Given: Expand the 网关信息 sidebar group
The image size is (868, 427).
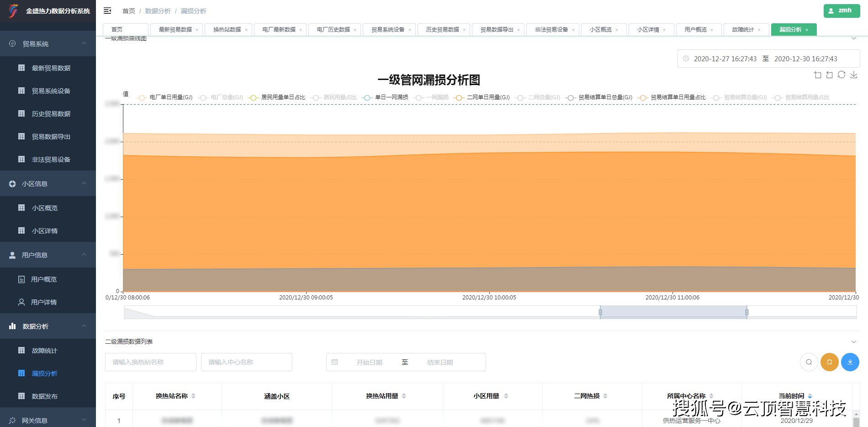Looking at the screenshot, I should [x=84, y=420].
